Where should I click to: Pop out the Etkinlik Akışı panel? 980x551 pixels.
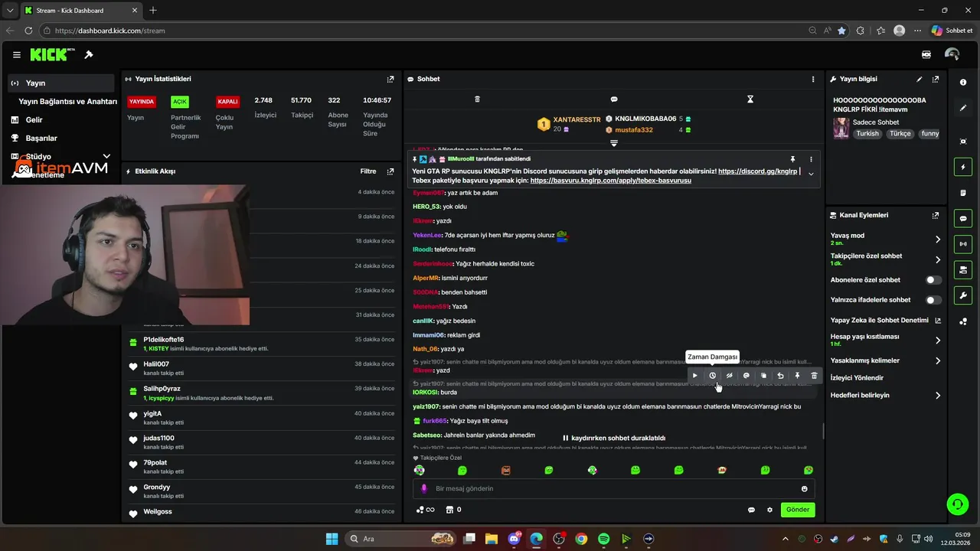(x=390, y=171)
